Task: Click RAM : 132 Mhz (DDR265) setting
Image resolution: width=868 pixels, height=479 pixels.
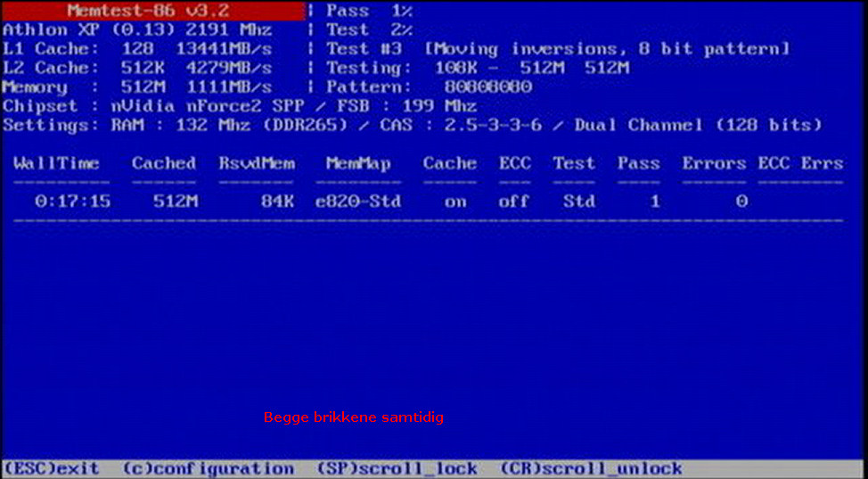Action: tap(229, 125)
